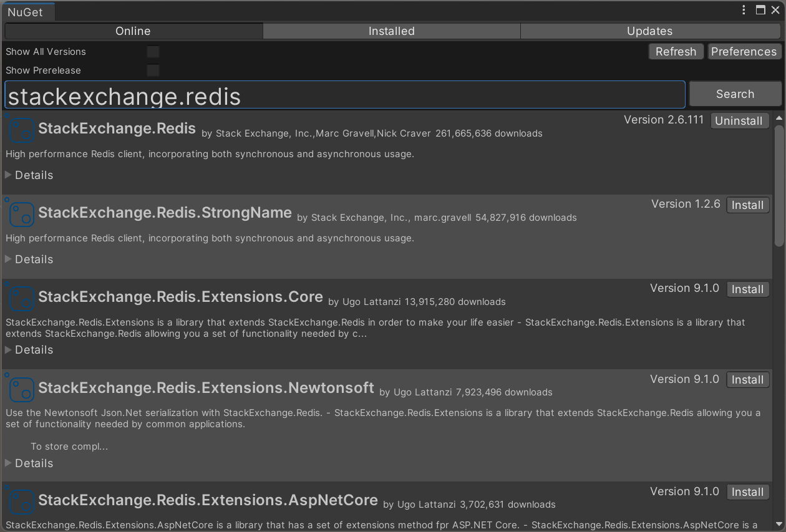Click the Show Prerelease label
The image size is (786, 532).
click(x=43, y=70)
